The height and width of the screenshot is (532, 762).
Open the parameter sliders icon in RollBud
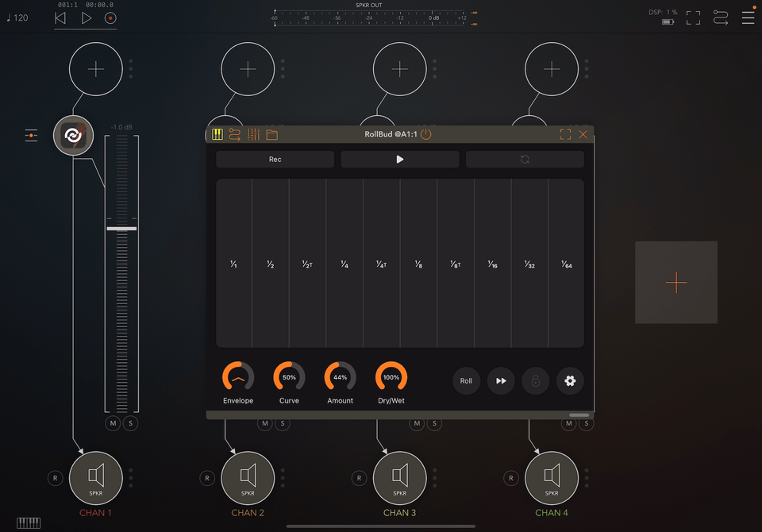[253, 134]
